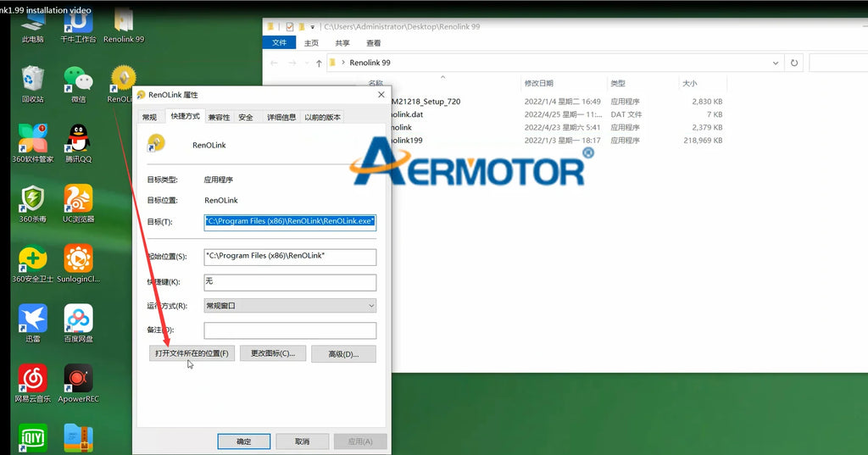
Task: Click the 取消 button
Action: (x=303, y=441)
